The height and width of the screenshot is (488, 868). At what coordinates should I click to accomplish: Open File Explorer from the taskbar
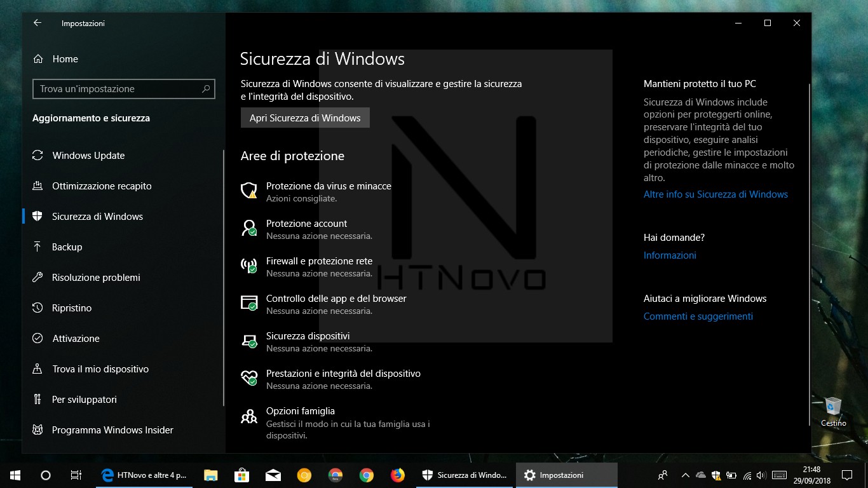[x=211, y=475]
